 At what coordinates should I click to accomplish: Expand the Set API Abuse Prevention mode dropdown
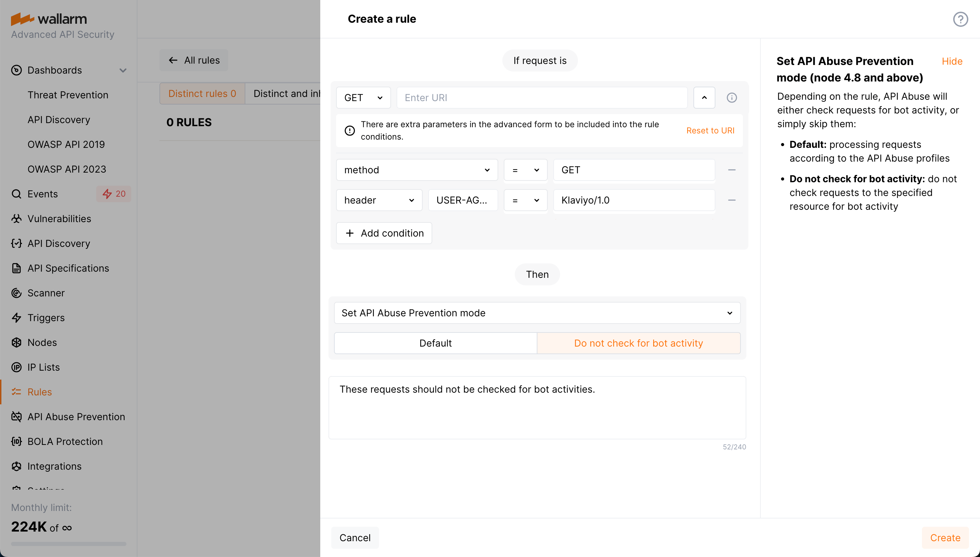[x=537, y=313]
